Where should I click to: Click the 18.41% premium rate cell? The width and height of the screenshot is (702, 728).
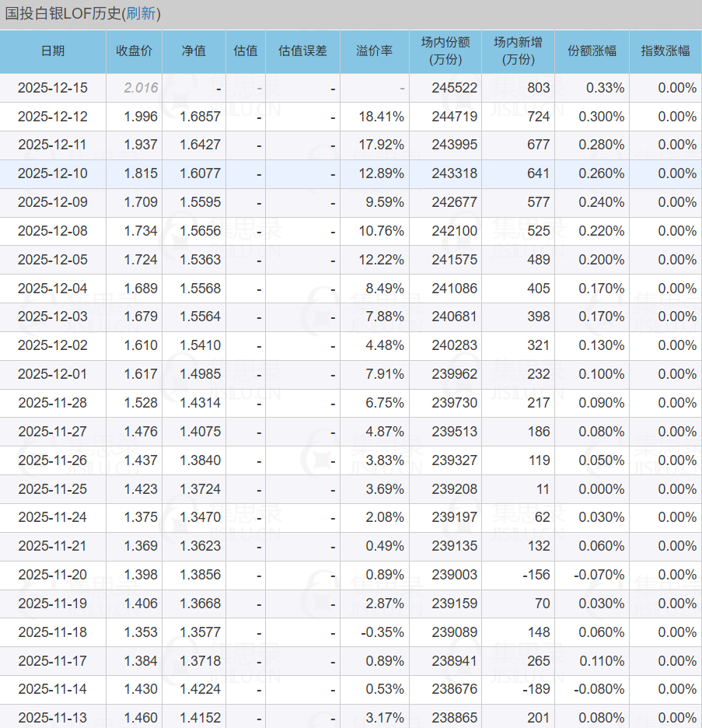click(x=381, y=117)
